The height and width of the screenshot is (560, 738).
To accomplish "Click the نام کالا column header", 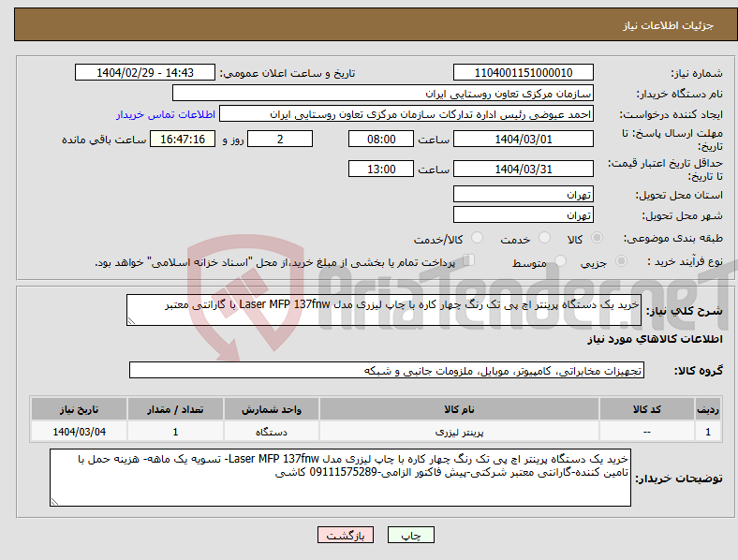I will 459,409.
